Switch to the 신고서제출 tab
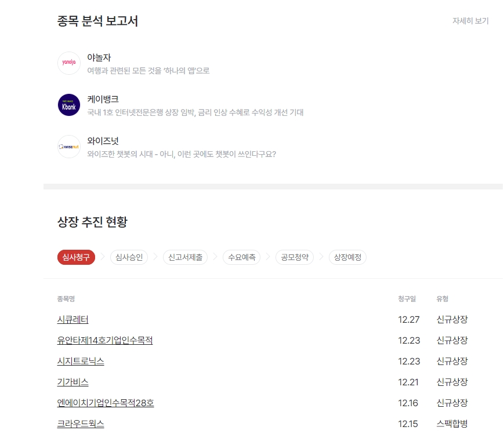The width and height of the screenshot is (504, 434). click(x=185, y=257)
